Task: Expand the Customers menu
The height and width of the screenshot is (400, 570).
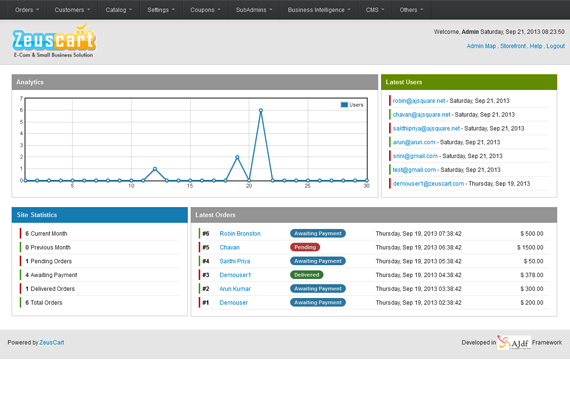Action: [x=72, y=10]
